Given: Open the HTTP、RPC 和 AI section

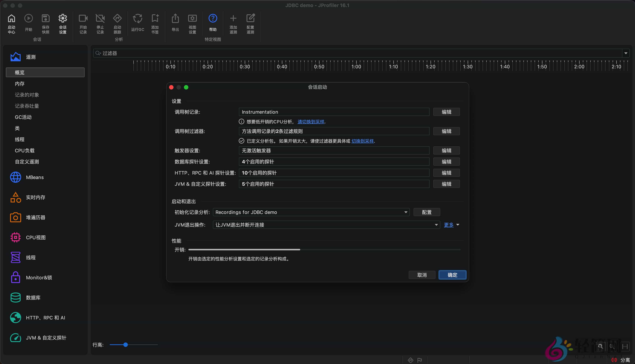Looking at the screenshot, I should coord(45,318).
